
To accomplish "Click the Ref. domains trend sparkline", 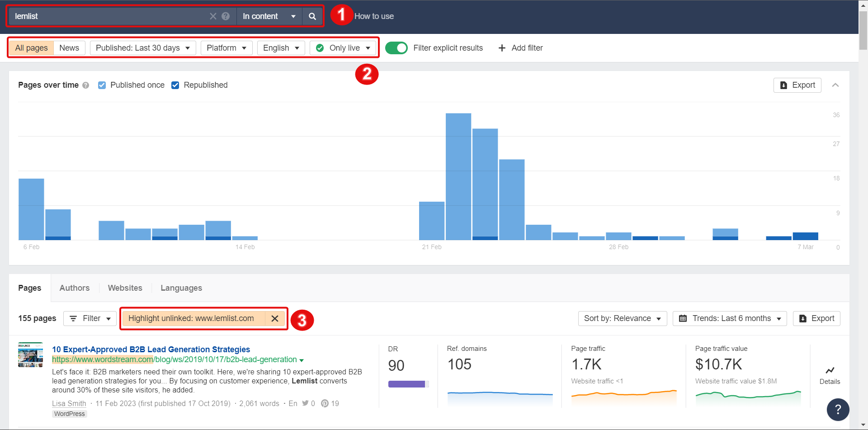I will (500, 397).
